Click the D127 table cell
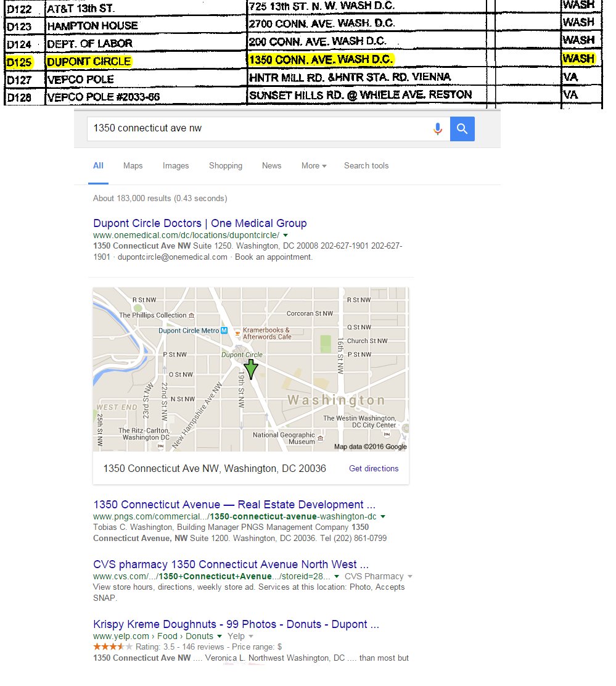The image size is (616, 686). (x=25, y=80)
